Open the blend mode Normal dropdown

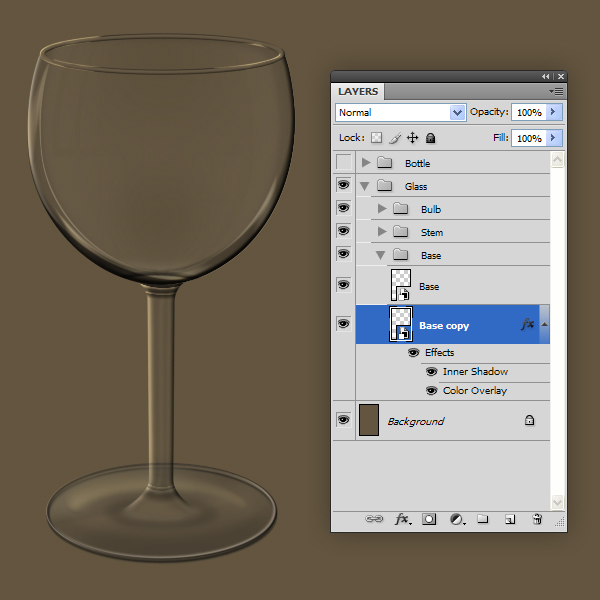pyautogui.click(x=457, y=112)
